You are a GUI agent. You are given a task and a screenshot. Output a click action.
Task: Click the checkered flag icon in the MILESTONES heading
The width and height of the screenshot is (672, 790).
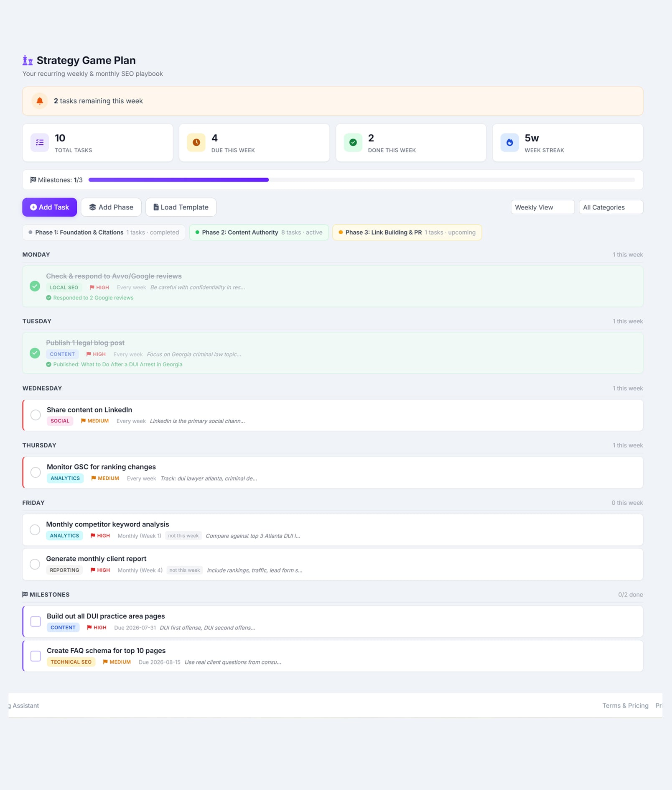(25, 594)
